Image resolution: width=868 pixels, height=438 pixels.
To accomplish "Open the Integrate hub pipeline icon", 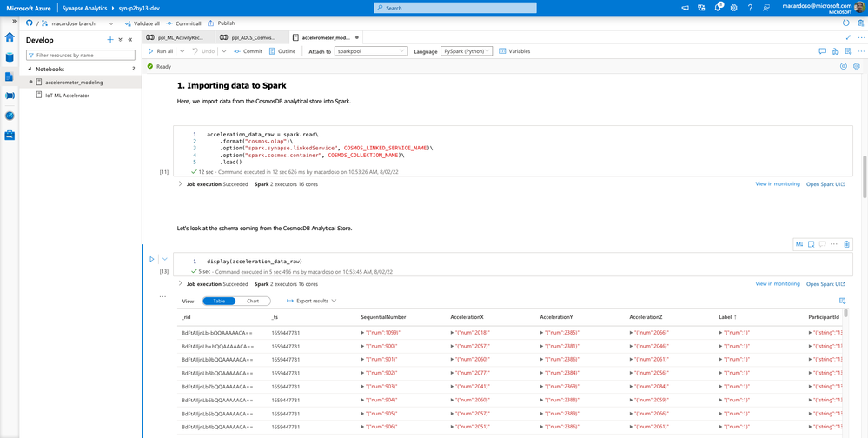I will click(10, 96).
